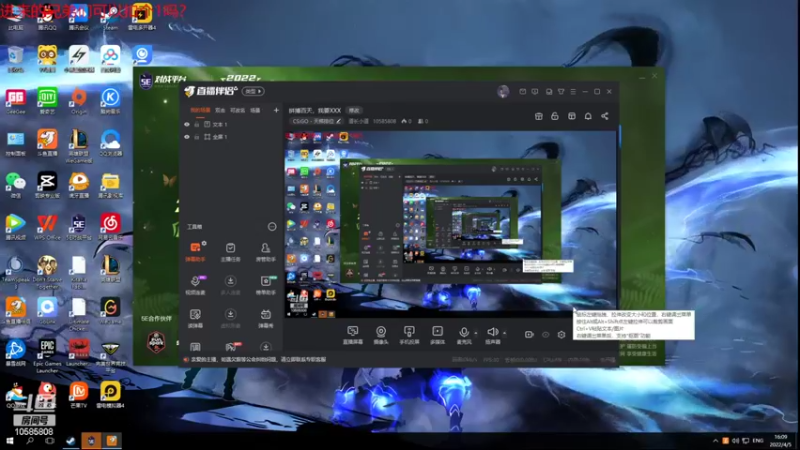This screenshot has width=800, height=450.
Task: Toggle preview eye icon in bottom toolbar
Action: point(545,335)
